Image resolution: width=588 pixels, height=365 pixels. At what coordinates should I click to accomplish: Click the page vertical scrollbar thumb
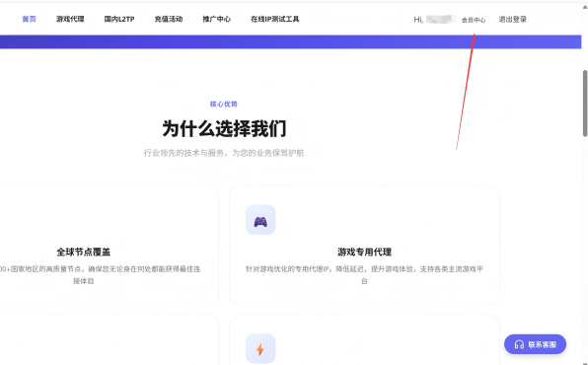(x=585, y=104)
